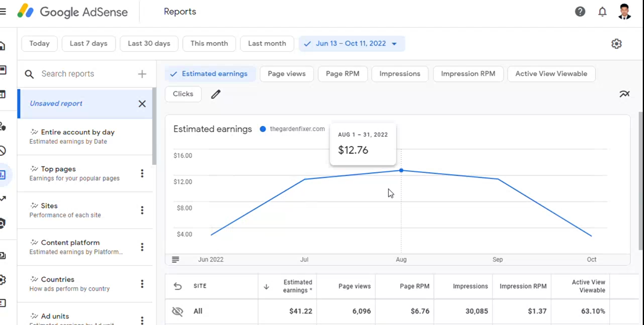The height and width of the screenshot is (325, 644).
Task: Click the Page RPM column header
Action: coord(414,286)
